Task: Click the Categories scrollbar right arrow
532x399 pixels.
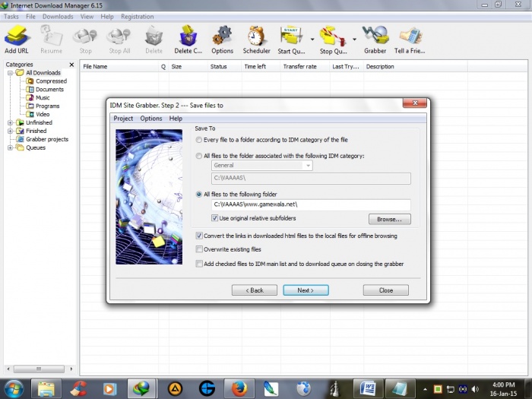Action: click(71, 369)
